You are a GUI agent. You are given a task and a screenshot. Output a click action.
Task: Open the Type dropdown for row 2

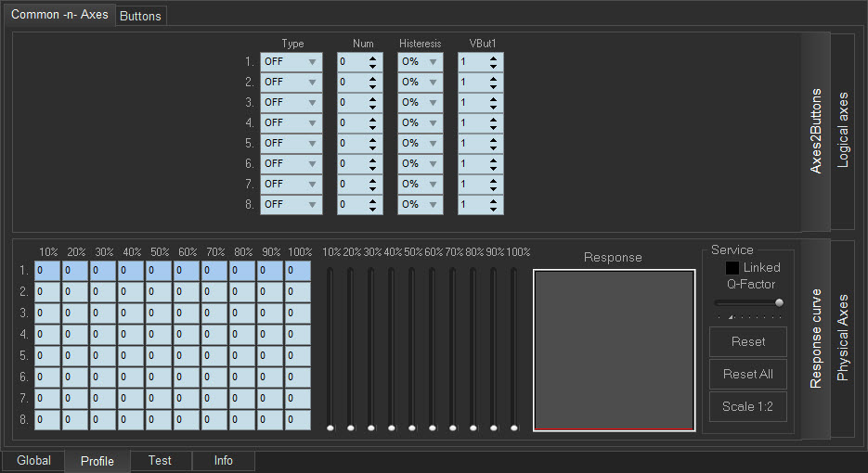[291, 83]
